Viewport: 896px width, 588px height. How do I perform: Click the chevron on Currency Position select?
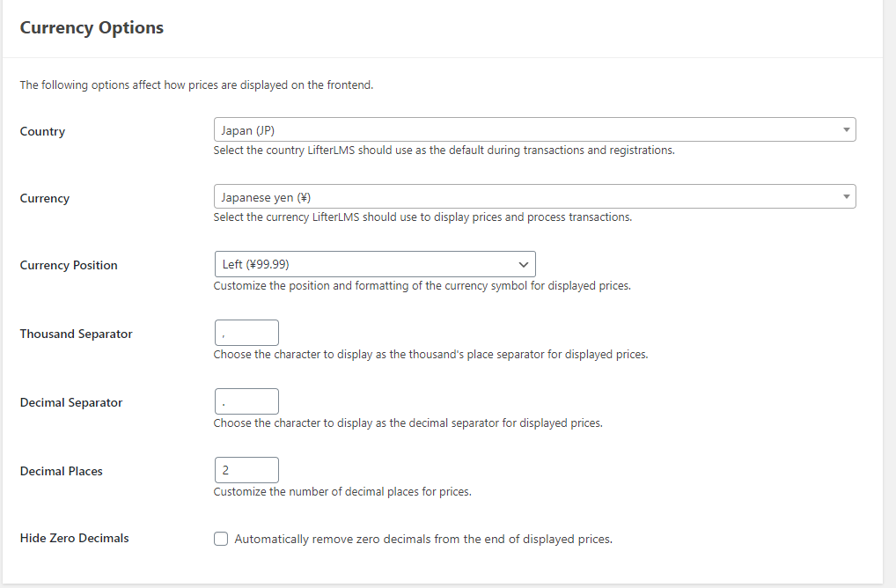coord(523,265)
